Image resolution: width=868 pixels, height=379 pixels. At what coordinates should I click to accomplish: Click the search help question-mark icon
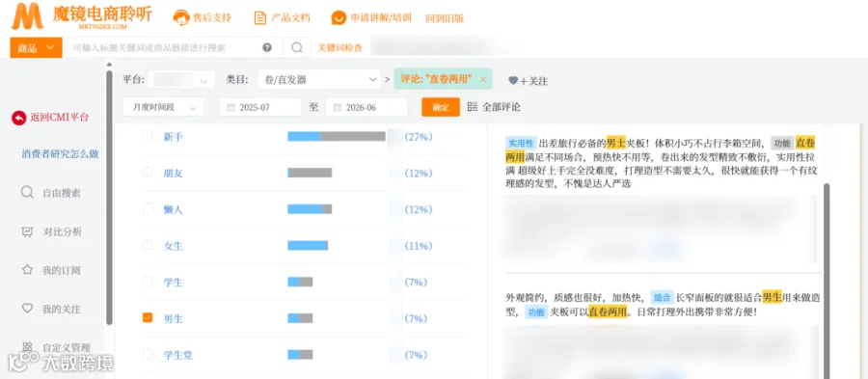coord(267,47)
